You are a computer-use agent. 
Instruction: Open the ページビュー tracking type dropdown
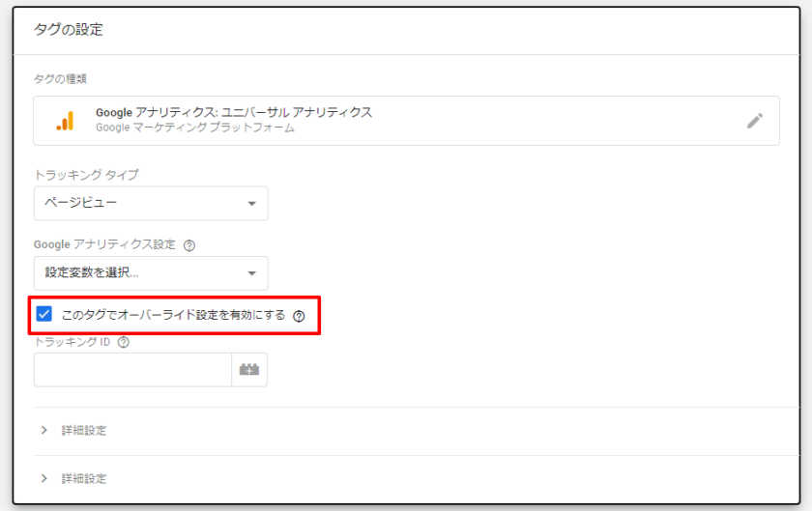point(151,204)
